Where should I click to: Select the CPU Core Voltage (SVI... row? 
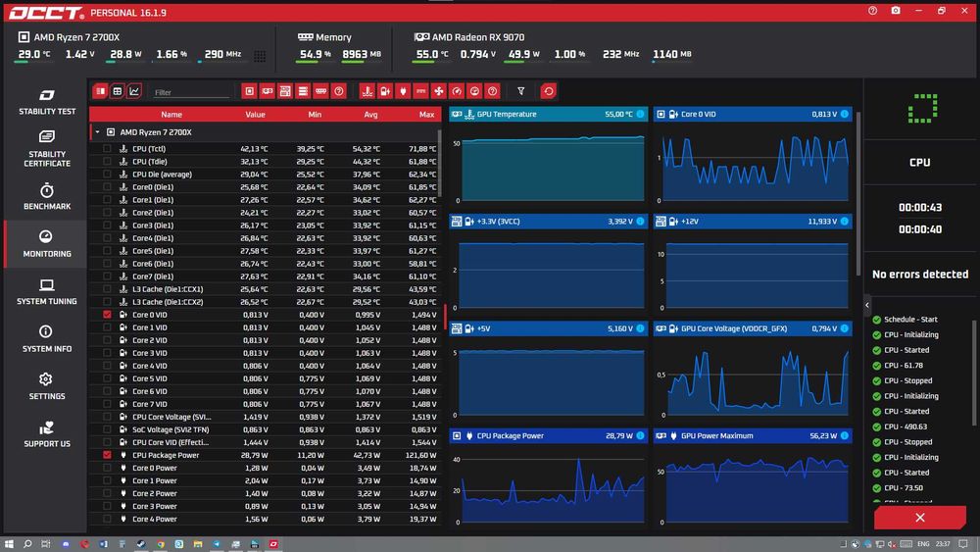265,417
